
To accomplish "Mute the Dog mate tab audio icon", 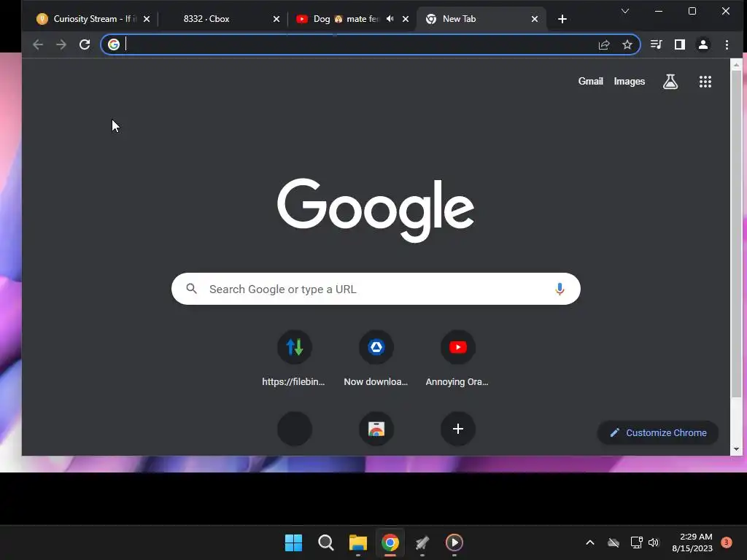I will (390, 19).
